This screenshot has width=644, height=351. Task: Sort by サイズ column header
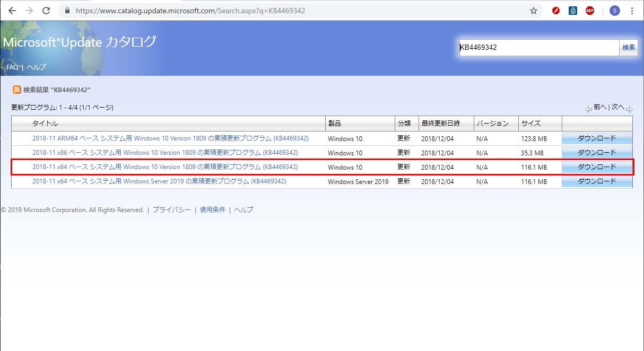pyautogui.click(x=531, y=124)
